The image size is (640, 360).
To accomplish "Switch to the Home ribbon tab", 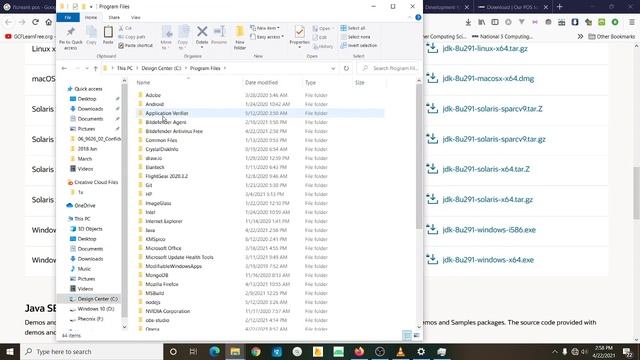I will click(x=91, y=18).
